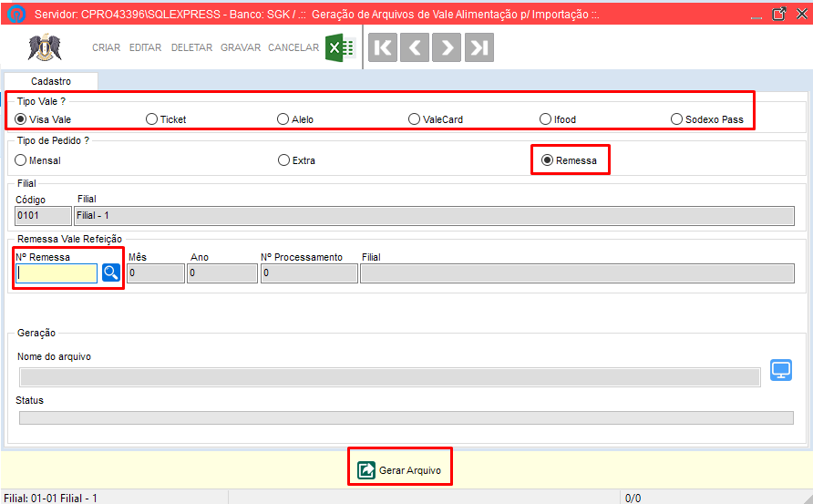This screenshot has height=504, width=813.
Task: Click the eagle crest logo
Action: [x=45, y=47]
